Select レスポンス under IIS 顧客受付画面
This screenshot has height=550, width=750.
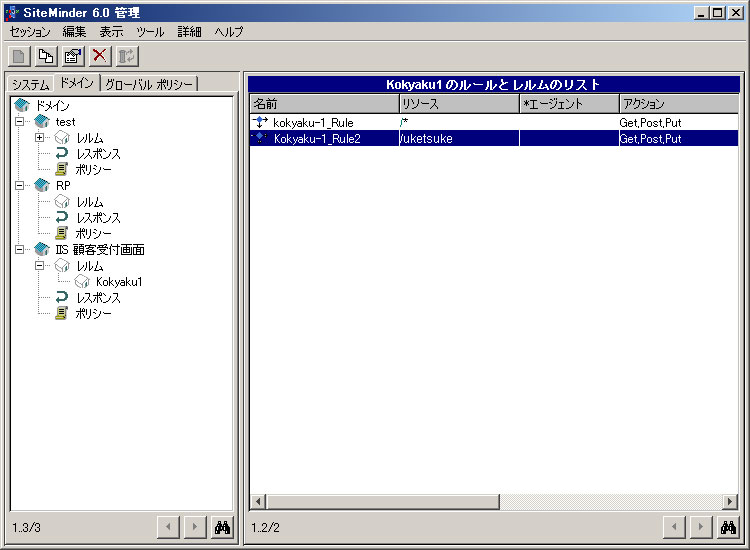point(99,297)
